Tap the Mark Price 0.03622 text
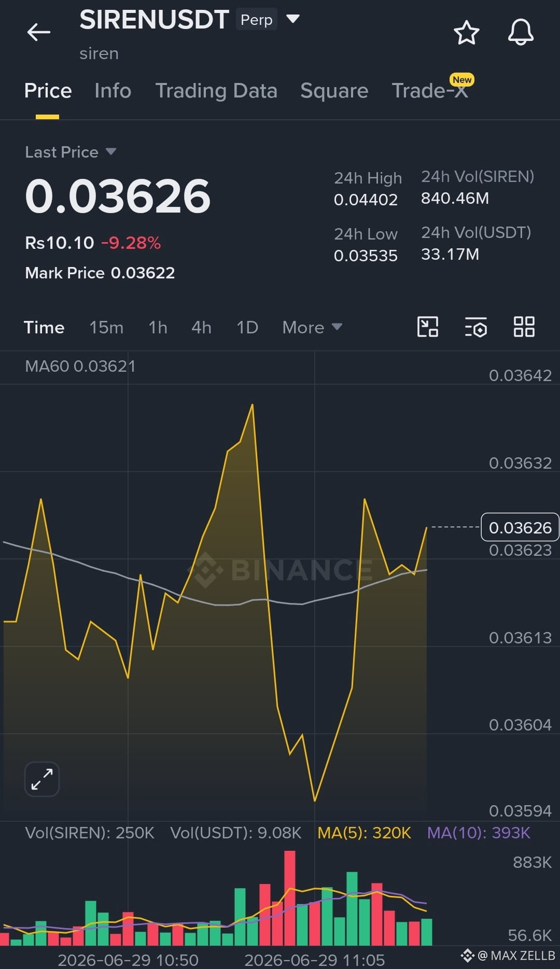This screenshot has width=560, height=969. [100, 273]
